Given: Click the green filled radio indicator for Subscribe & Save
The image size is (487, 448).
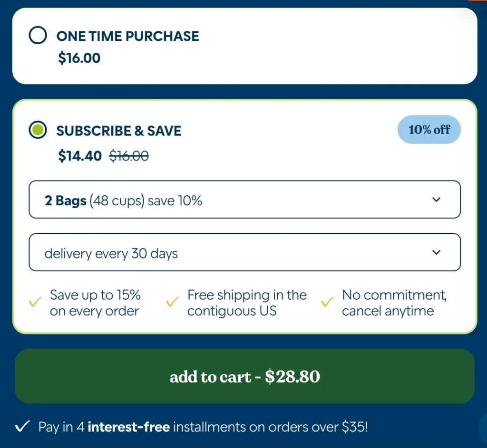Looking at the screenshot, I should point(38,129).
